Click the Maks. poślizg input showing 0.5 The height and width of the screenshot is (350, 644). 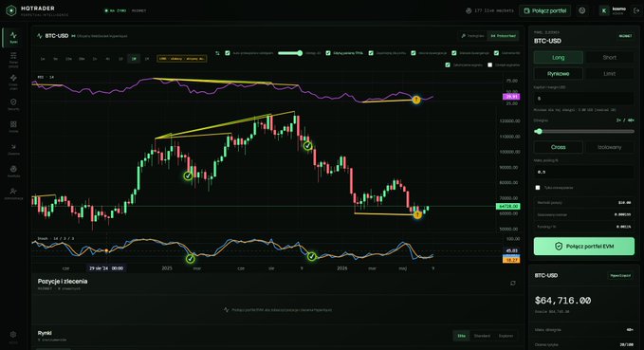point(584,172)
